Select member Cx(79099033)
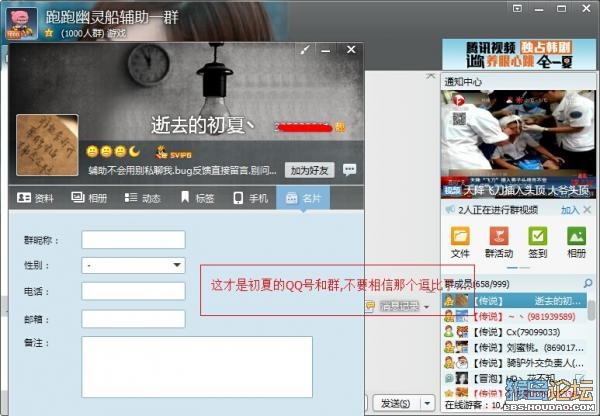This screenshot has height=416, width=600. click(x=514, y=332)
